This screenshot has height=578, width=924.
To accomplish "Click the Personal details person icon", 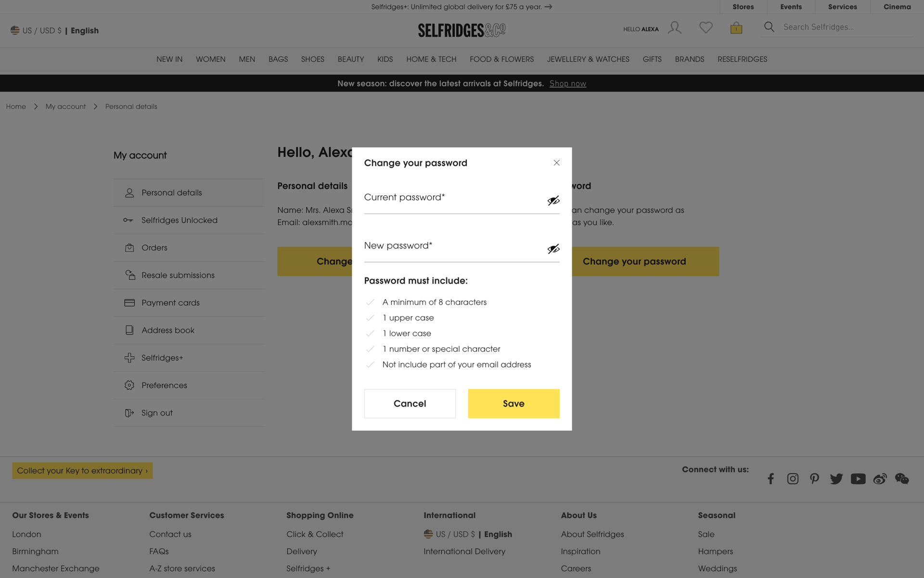I will [129, 193].
